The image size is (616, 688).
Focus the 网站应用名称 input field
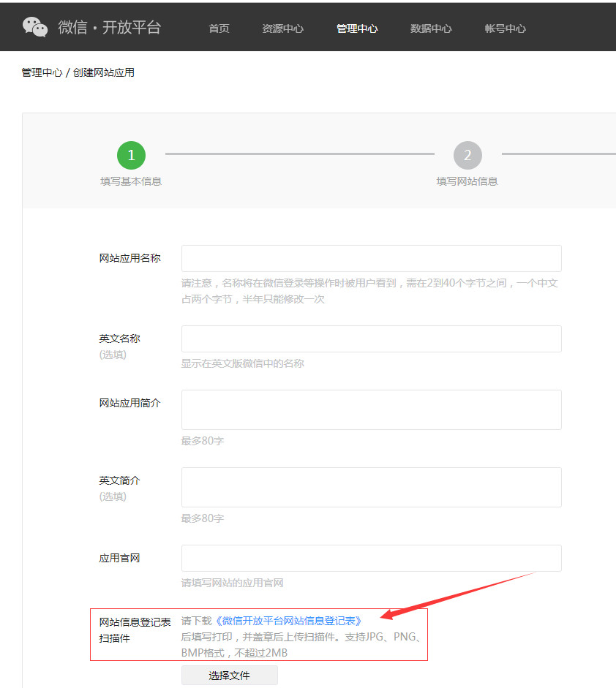pos(372,258)
